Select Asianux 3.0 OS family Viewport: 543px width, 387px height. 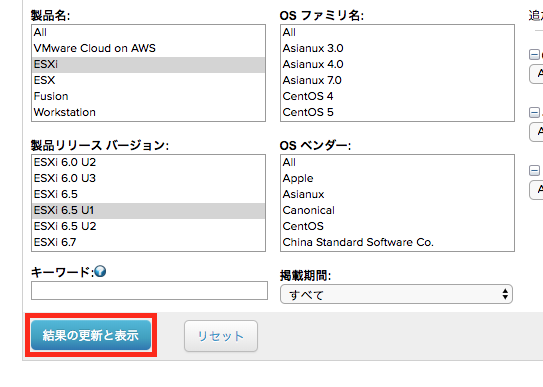click(x=397, y=48)
